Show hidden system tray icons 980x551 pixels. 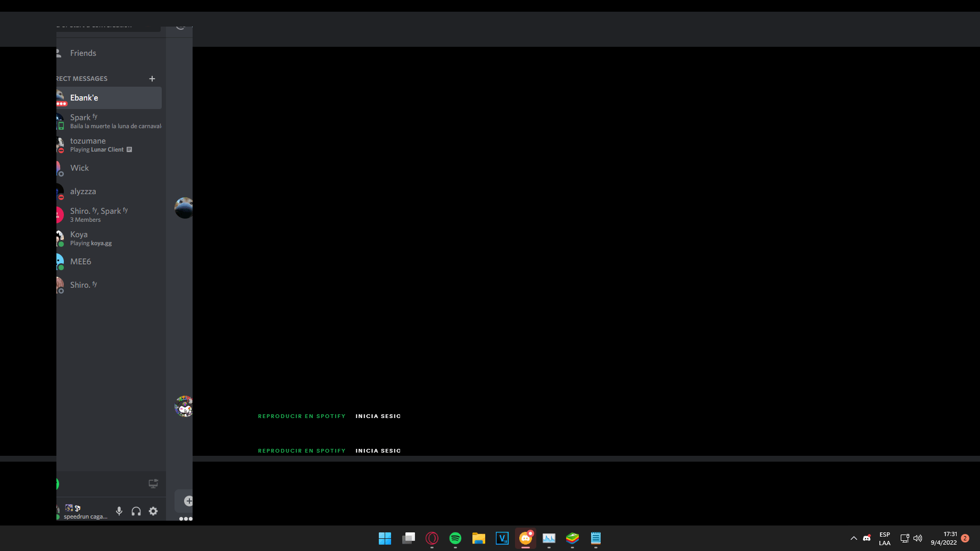pyautogui.click(x=853, y=538)
